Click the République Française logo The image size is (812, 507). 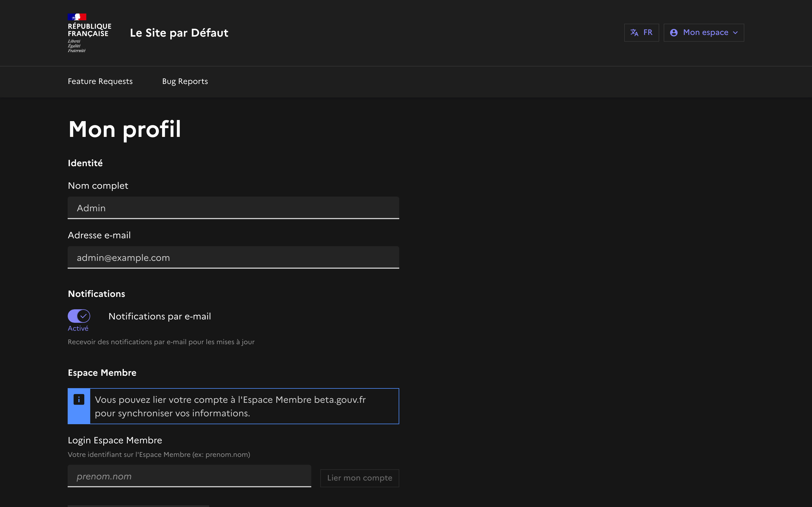click(x=89, y=33)
